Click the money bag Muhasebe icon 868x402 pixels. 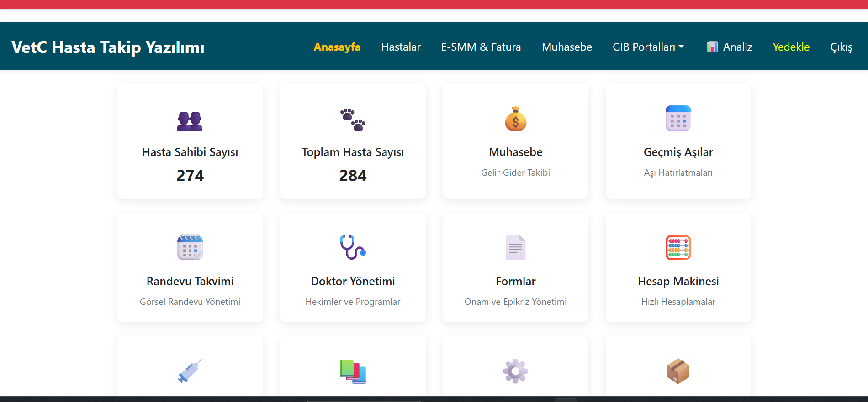coord(515,119)
